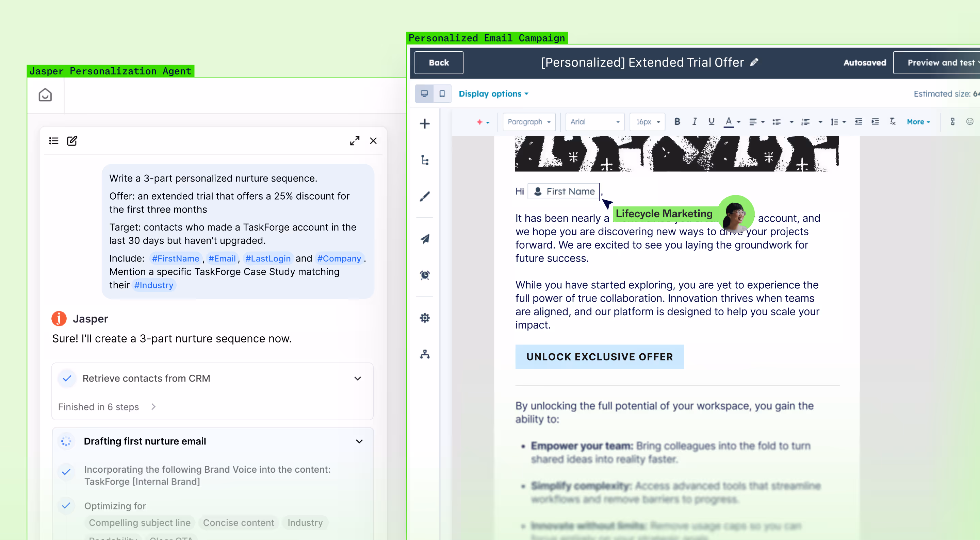980x540 pixels.
Task: Add a new content block with the plus icon
Action: click(x=425, y=123)
